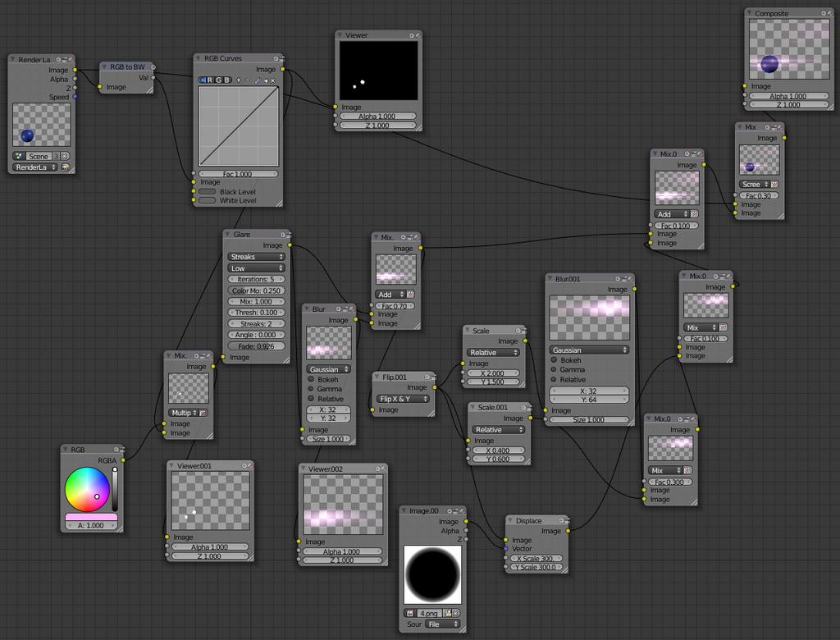Open the RenderLa layer dropdown
The width and height of the screenshot is (840, 640).
[x=34, y=167]
